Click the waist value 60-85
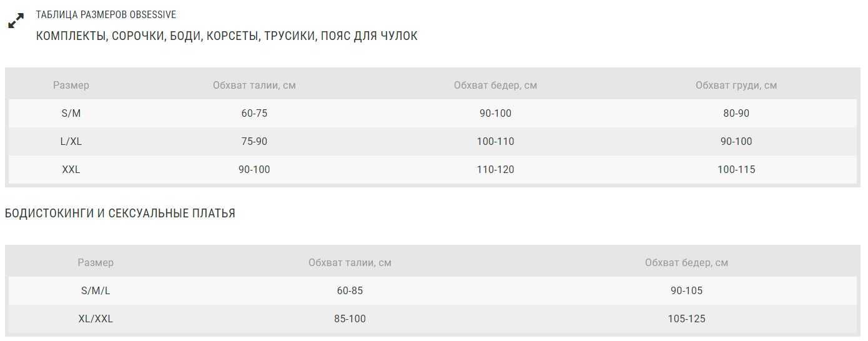The height and width of the screenshot is (341, 868). point(350,290)
